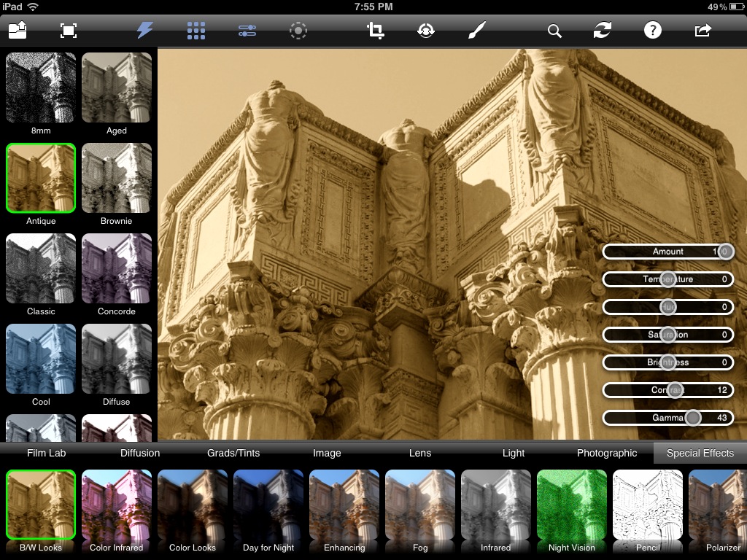747x560 pixels.
Task: Open the help question mark icon
Action: (x=652, y=30)
